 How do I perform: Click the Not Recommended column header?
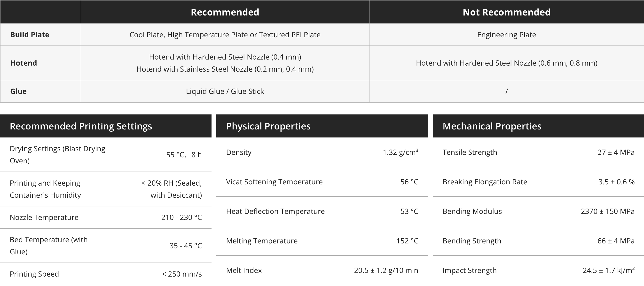pyautogui.click(x=506, y=12)
